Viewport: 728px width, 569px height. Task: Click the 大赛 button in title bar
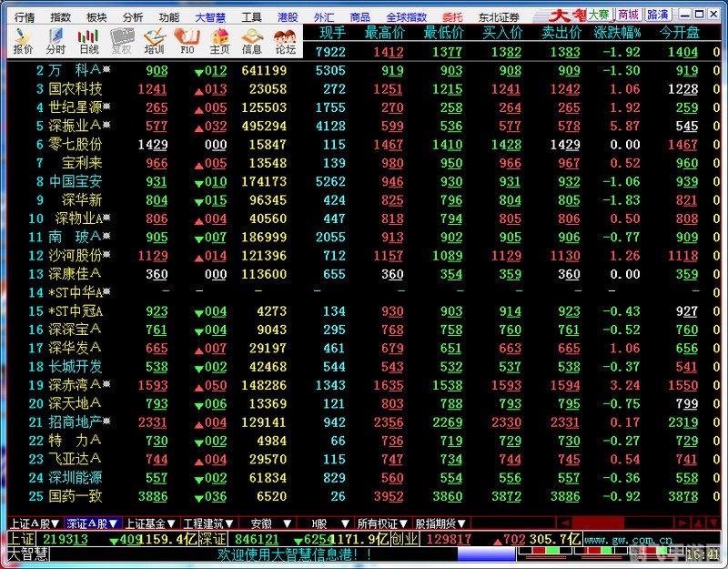click(x=598, y=15)
